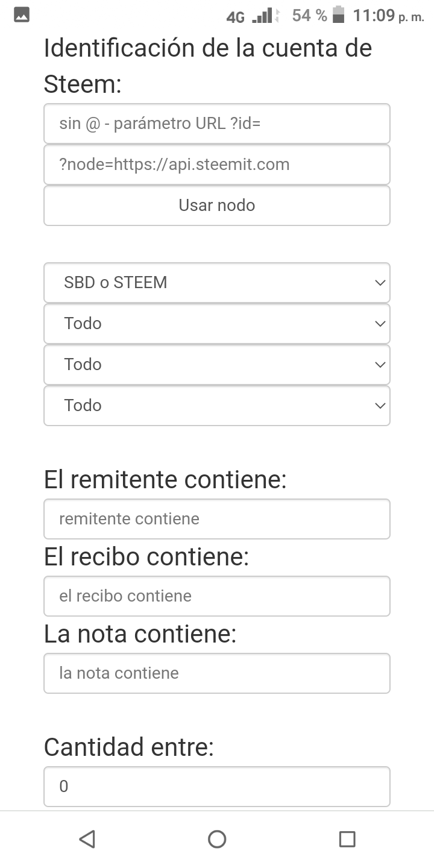The height and width of the screenshot is (868, 434).
Task: Click the la nota contiene input field
Action: (217, 673)
